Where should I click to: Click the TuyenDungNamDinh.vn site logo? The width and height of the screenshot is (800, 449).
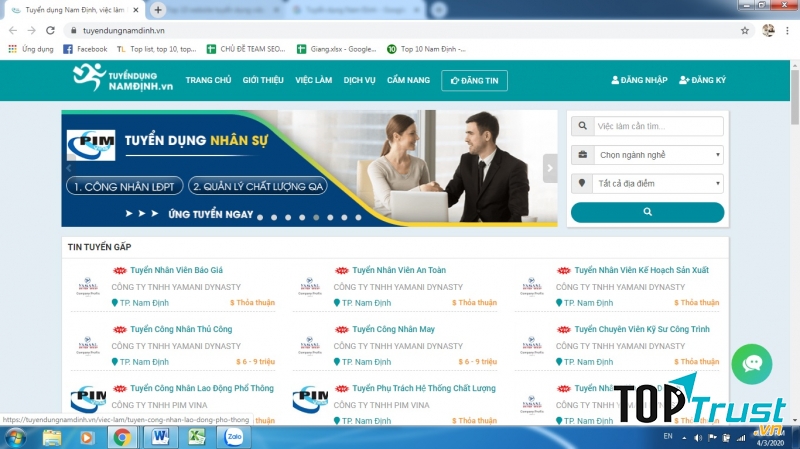coord(122,79)
